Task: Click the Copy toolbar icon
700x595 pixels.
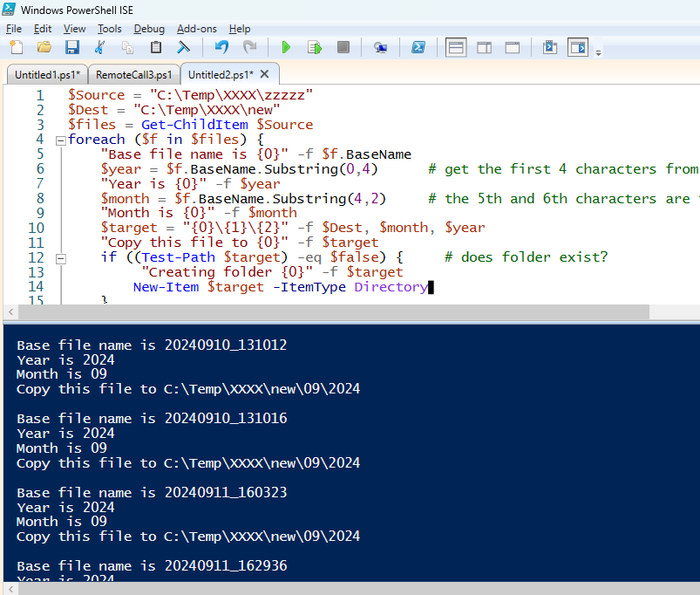Action: click(127, 47)
